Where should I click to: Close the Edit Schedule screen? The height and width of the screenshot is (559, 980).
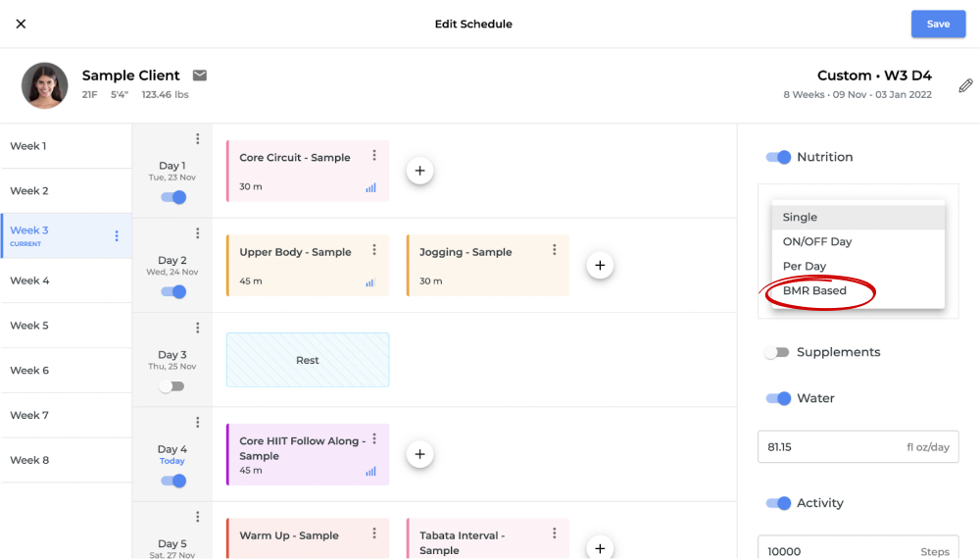click(x=21, y=24)
